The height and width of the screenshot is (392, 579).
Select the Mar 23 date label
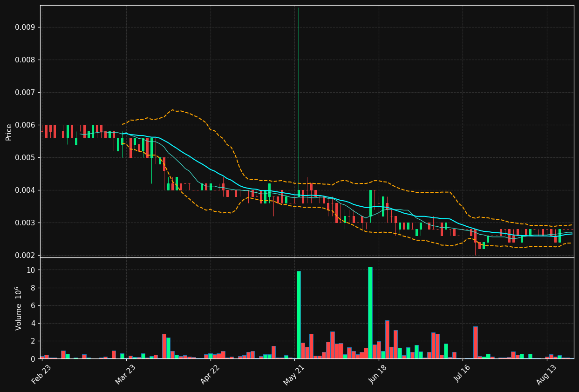pyautogui.click(x=124, y=374)
